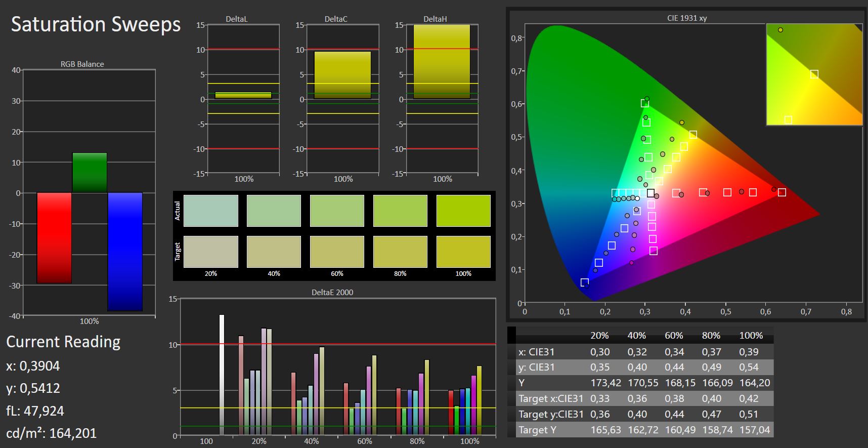Image resolution: width=868 pixels, height=448 pixels.
Task: Click the blue bar in RGB Balance
Action: 125,252
